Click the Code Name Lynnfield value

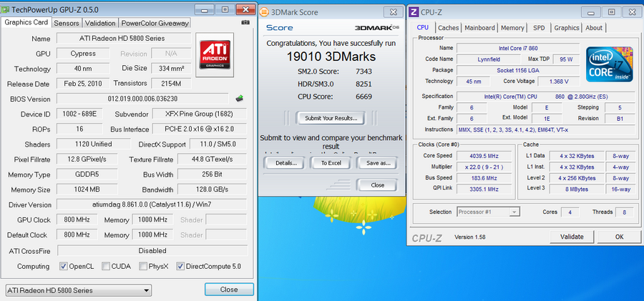click(x=488, y=59)
